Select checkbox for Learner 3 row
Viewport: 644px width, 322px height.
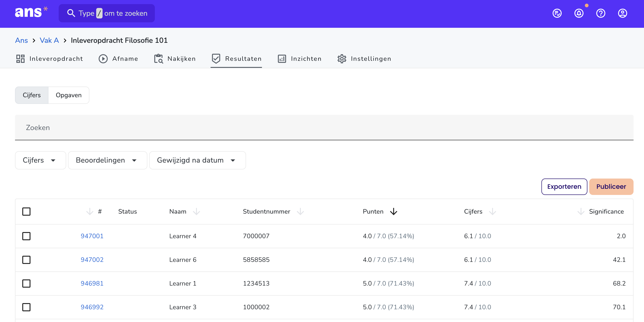coord(26,307)
